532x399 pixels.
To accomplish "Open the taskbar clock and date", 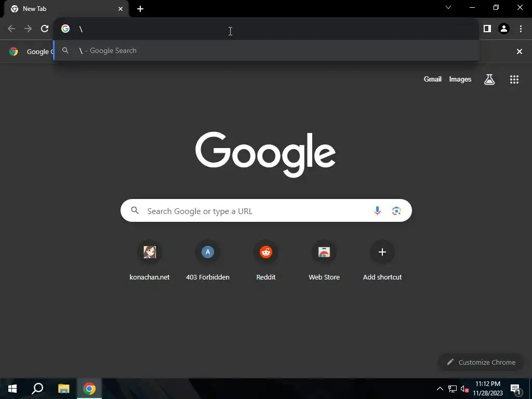I will tap(488, 389).
